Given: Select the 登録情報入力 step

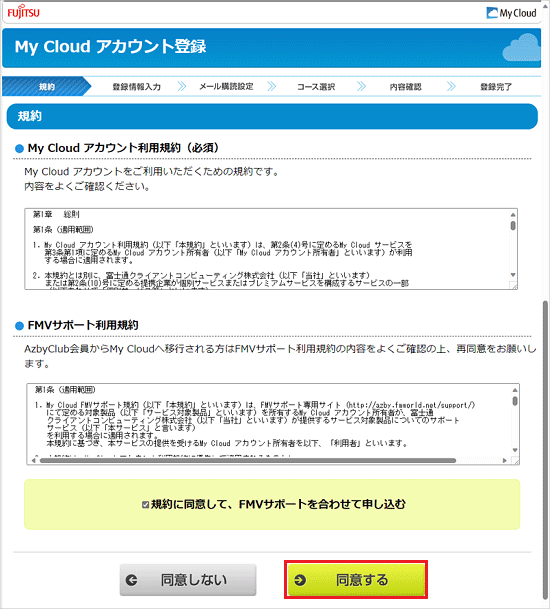Looking at the screenshot, I should [x=136, y=87].
